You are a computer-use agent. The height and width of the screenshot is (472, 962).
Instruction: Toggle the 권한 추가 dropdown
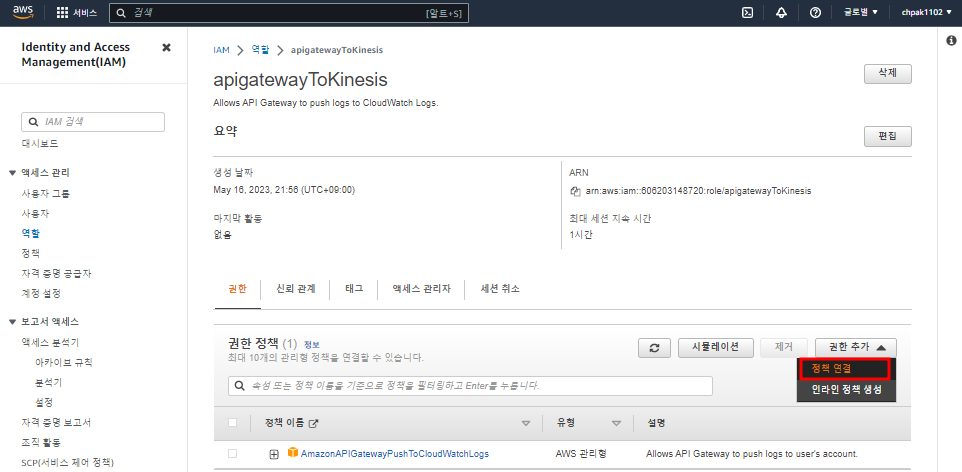coord(856,347)
